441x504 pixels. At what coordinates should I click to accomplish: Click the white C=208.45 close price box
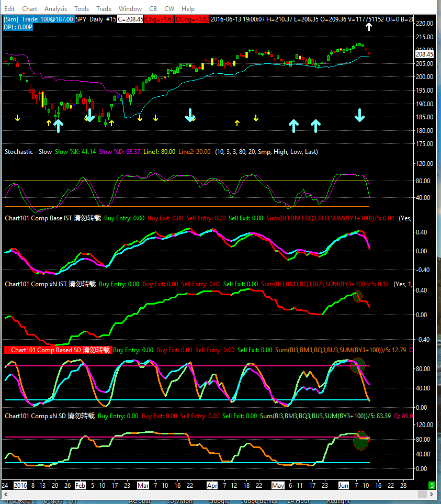pos(129,19)
